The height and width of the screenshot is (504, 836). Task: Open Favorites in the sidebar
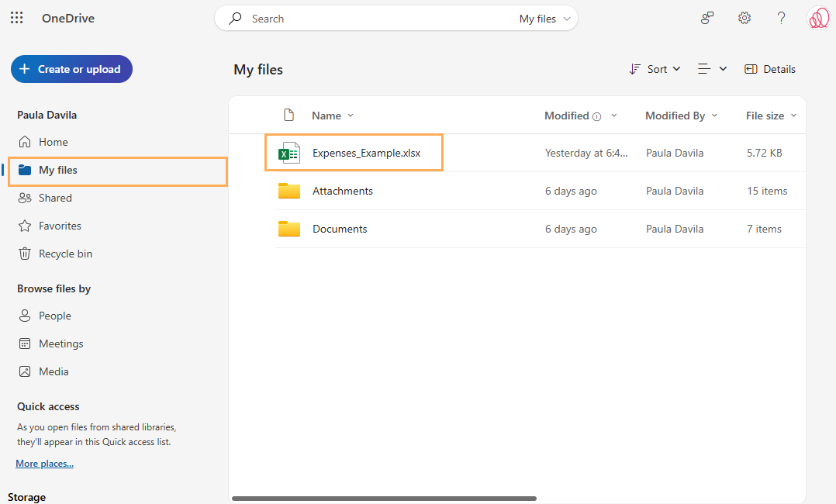pyautogui.click(x=60, y=226)
